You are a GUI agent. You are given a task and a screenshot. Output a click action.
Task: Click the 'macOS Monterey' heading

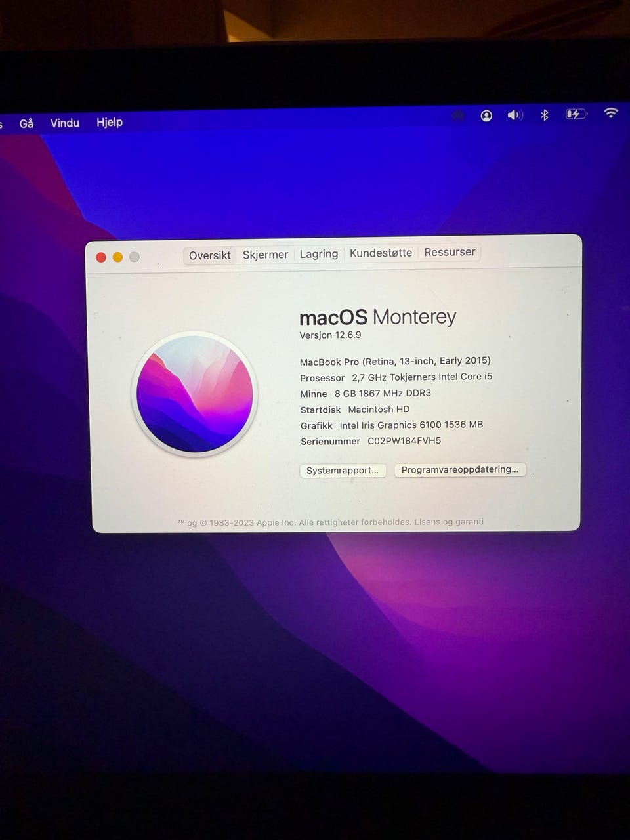tap(377, 318)
